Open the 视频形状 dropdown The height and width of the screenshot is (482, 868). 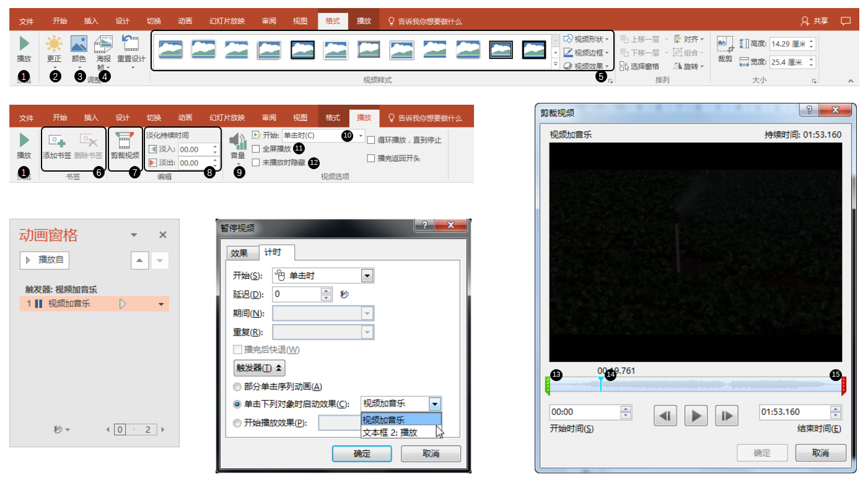click(587, 39)
